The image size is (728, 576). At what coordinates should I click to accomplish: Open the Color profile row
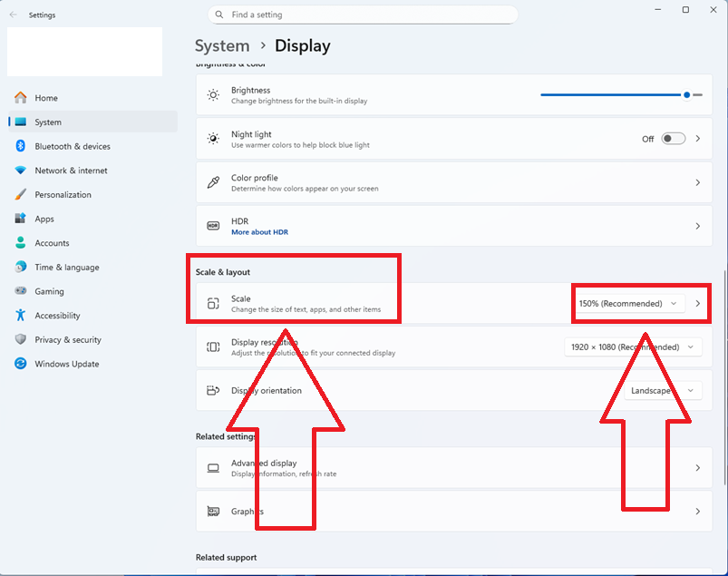[x=454, y=182]
